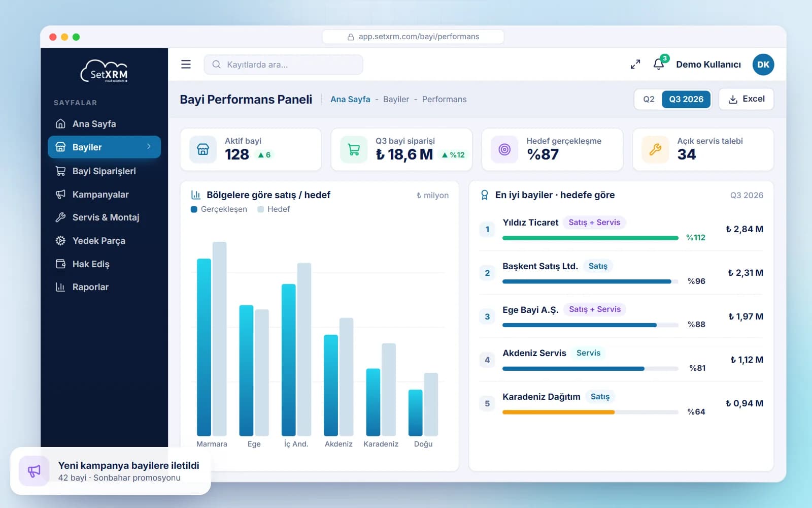The height and width of the screenshot is (508, 812).
Task: Click the Aktif bayi store icon
Action: 202,149
